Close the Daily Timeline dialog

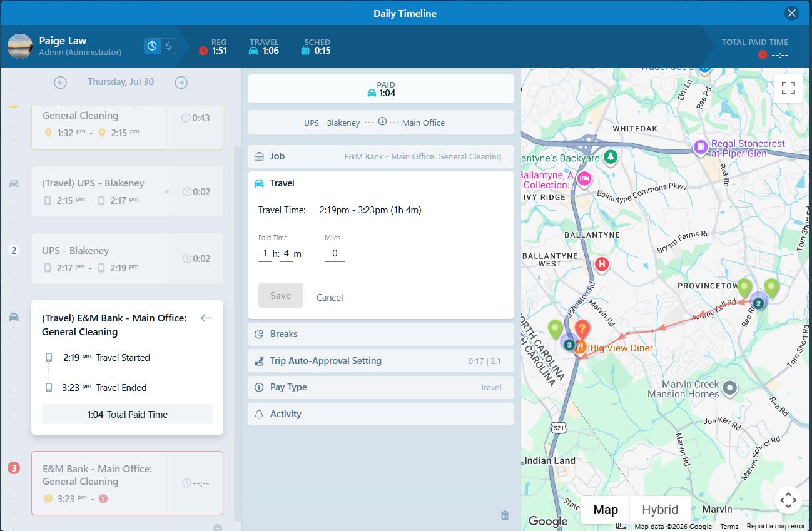coord(791,13)
